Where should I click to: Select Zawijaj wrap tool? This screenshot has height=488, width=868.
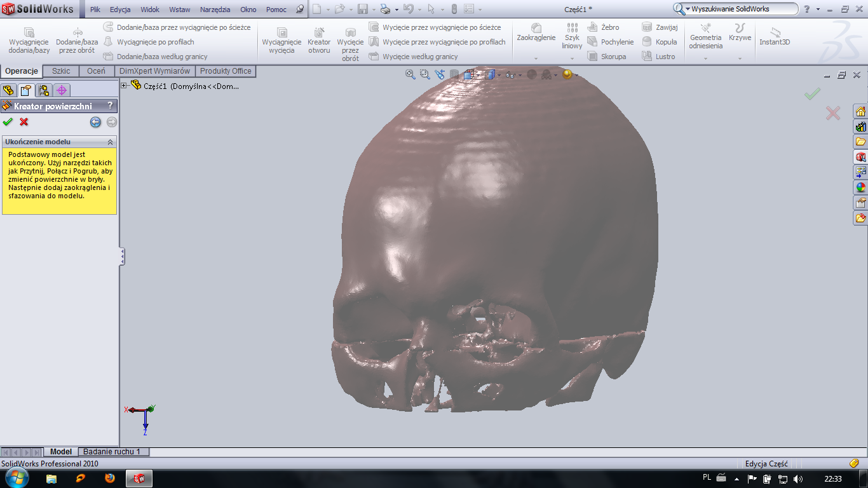tap(660, 27)
